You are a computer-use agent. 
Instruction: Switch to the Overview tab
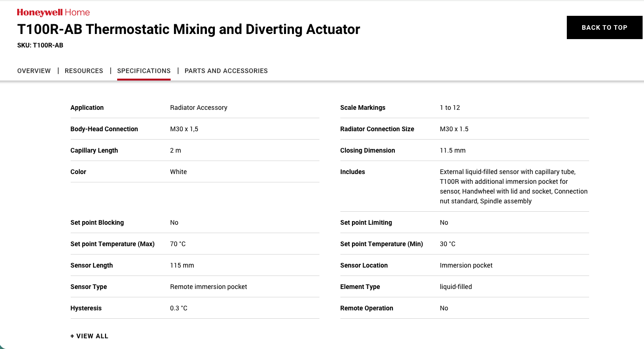[34, 71]
